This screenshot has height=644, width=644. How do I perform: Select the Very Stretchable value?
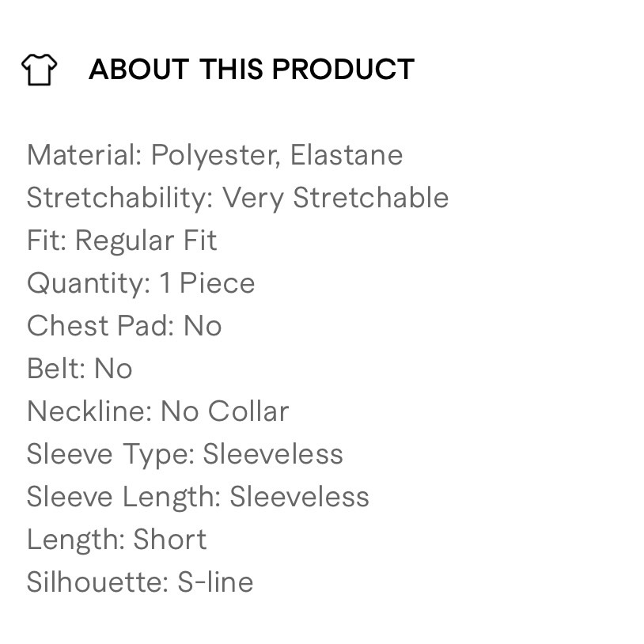[x=335, y=198]
